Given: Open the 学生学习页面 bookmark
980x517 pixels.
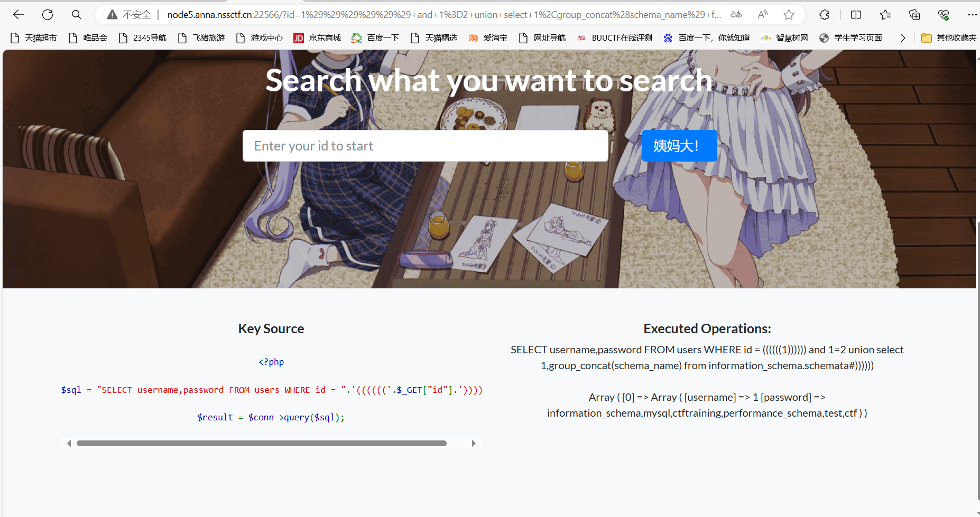Looking at the screenshot, I should click(x=850, y=38).
